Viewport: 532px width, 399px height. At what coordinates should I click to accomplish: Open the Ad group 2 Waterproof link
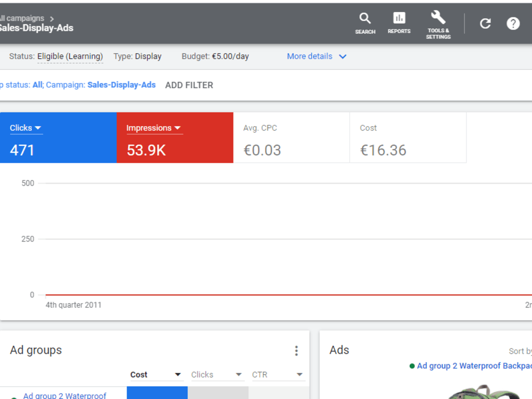[x=64, y=395]
